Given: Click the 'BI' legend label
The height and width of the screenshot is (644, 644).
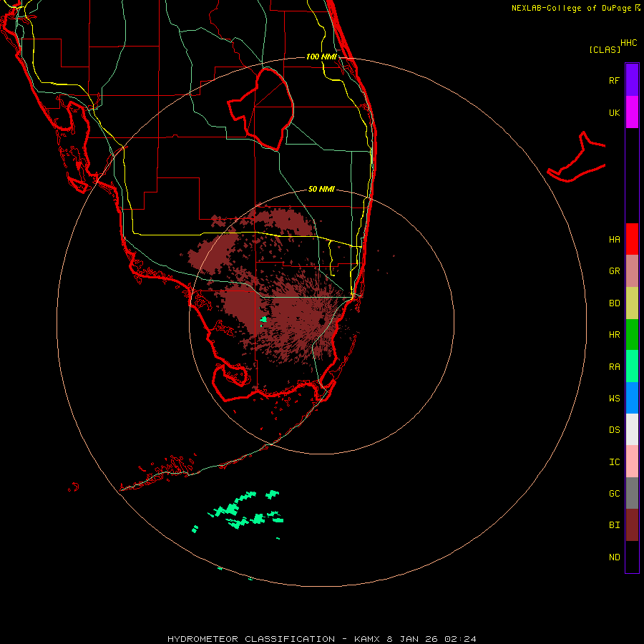Looking at the screenshot, I should [x=614, y=525].
